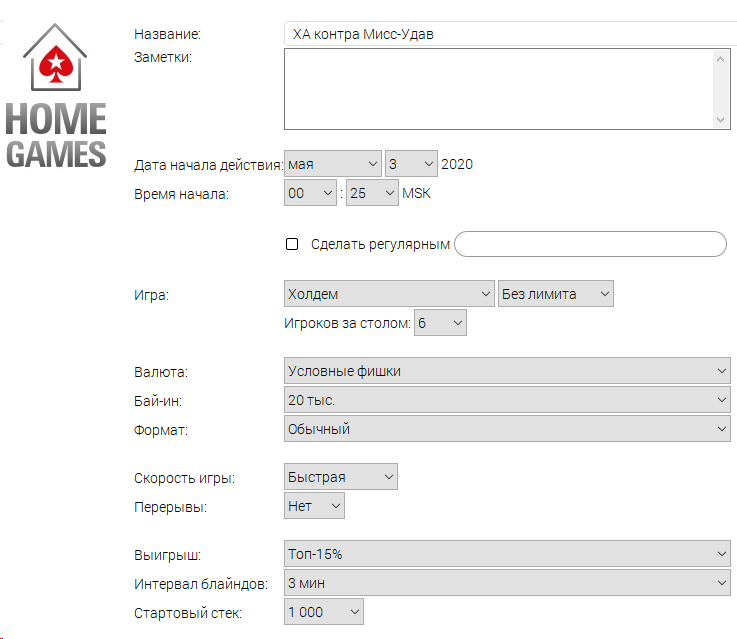Screen dimensions: 737x639
Task: Click the "MSK" timezone text
Action: tap(416, 193)
